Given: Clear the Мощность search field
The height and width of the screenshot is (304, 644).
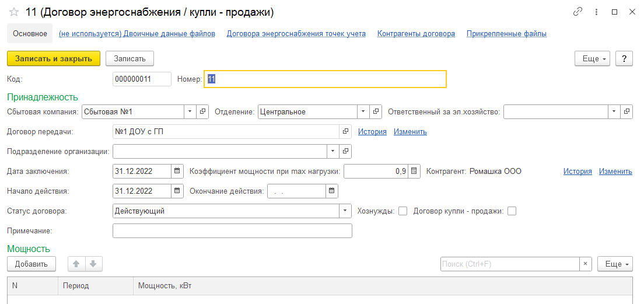Looking at the screenshot, I should tap(586, 264).
